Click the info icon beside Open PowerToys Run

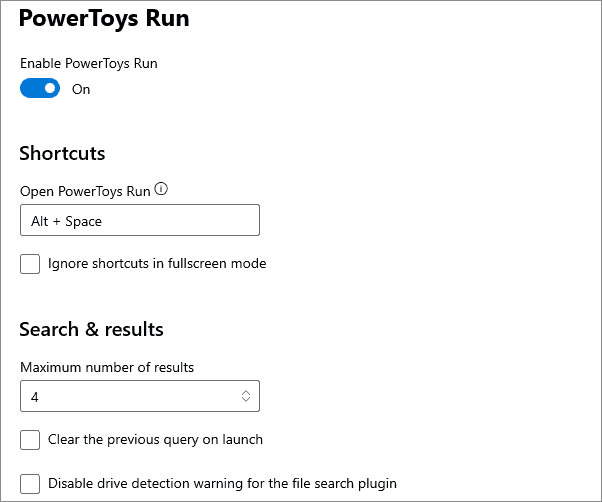click(161, 189)
